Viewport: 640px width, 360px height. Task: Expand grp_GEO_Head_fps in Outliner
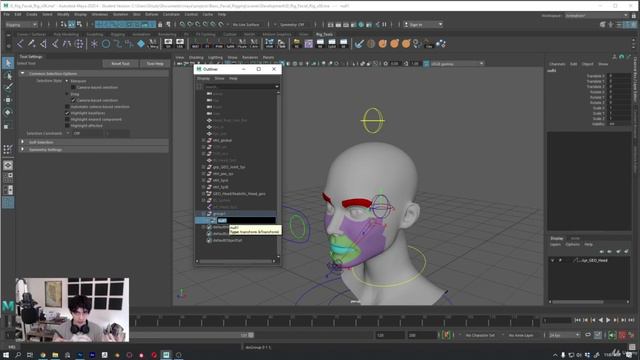click(204, 167)
